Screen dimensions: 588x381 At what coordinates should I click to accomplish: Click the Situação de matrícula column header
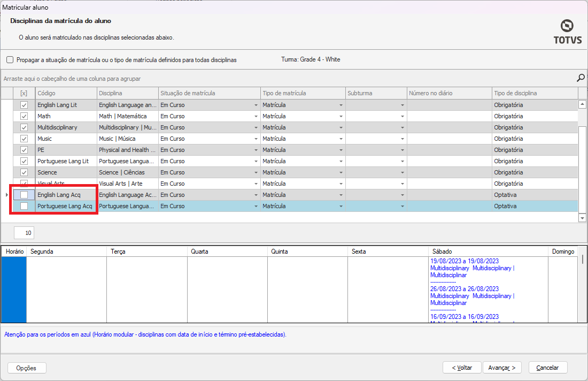(209, 93)
